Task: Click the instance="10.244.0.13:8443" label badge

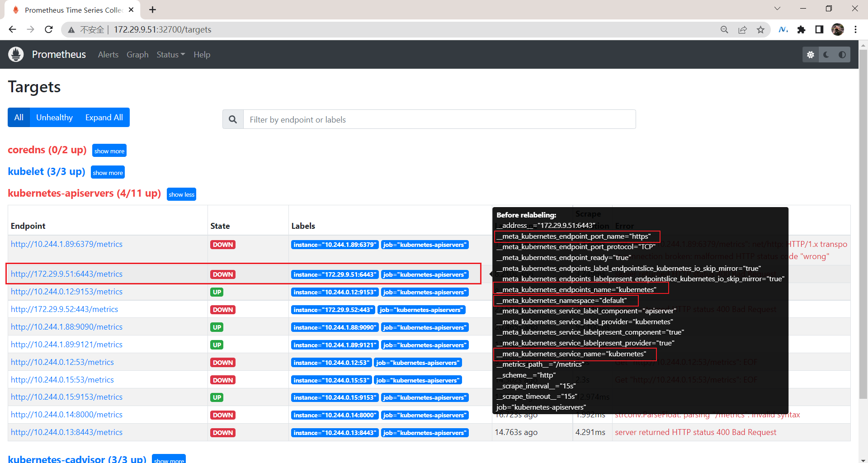Action: (335, 433)
